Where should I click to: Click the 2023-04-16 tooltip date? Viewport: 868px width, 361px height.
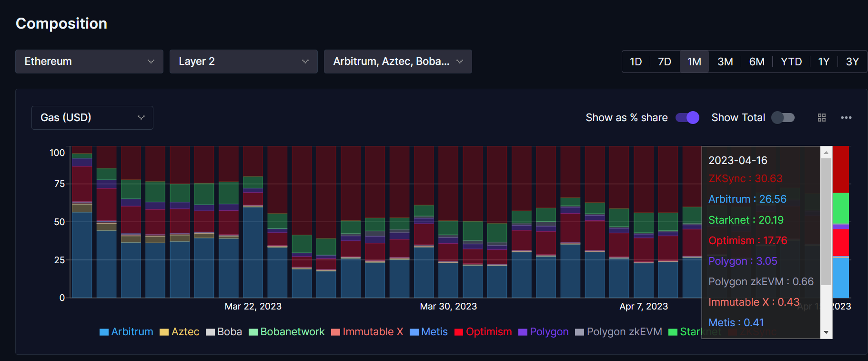(x=737, y=160)
